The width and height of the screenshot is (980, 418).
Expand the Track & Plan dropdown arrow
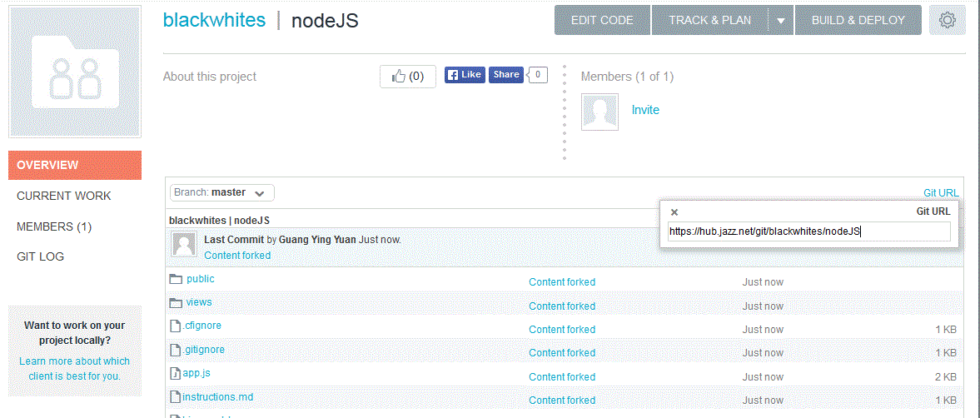tap(781, 21)
